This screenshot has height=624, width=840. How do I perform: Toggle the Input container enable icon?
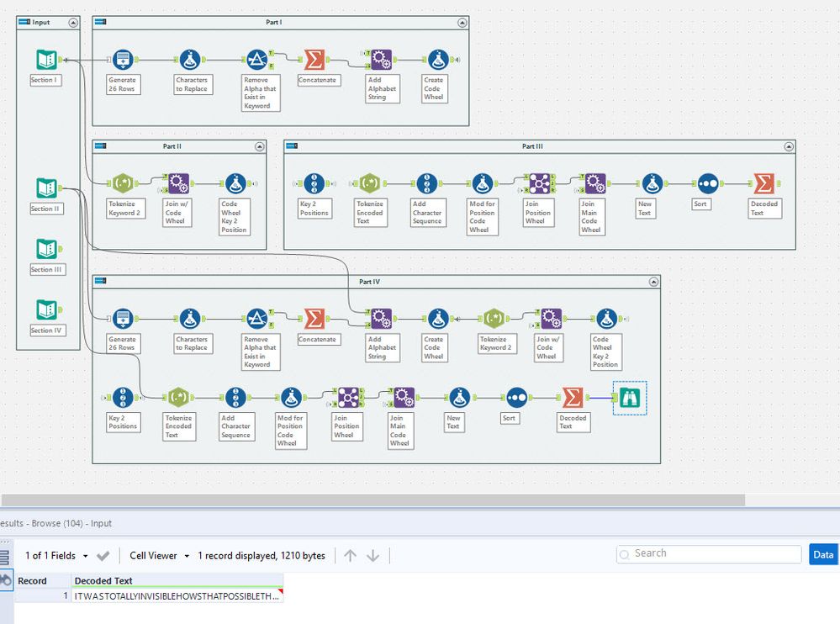(x=24, y=21)
